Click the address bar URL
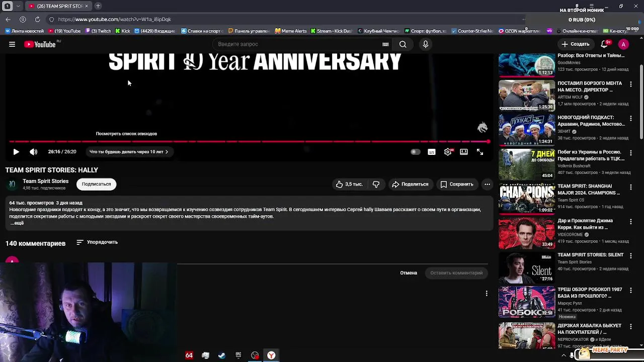The width and height of the screenshot is (644, 362). click(x=115, y=19)
